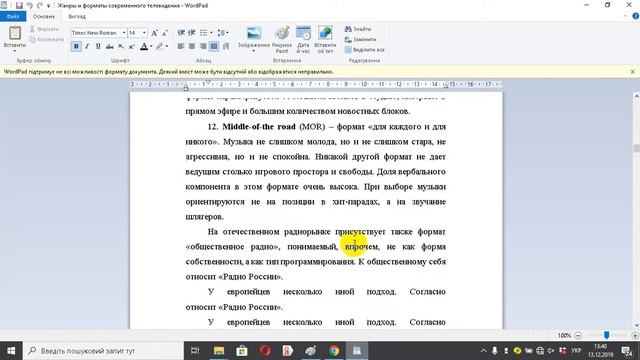Open the text color dropdown arrow
The image size is (640, 360).
[x=151, y=47]
